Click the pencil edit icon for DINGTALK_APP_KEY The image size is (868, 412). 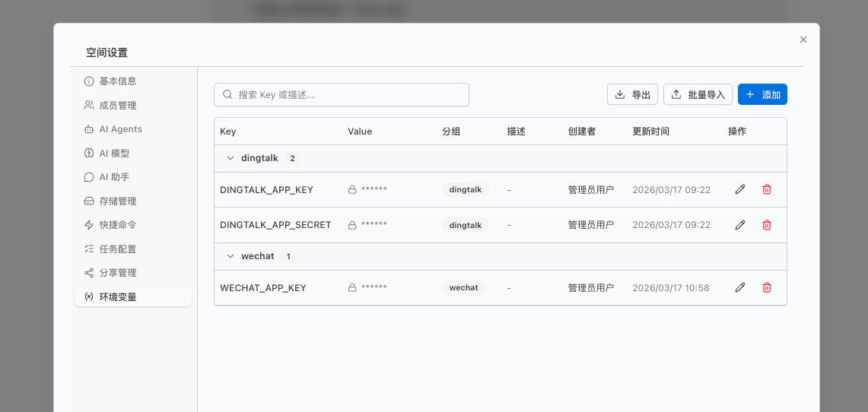click(740, 189)
